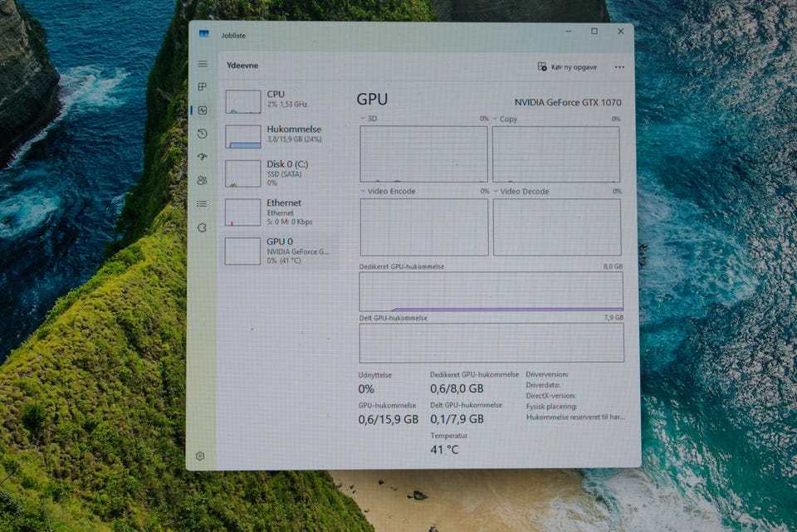Select the Disk 0 (C:) entry

pyautogui.click(x=281, y=173)
